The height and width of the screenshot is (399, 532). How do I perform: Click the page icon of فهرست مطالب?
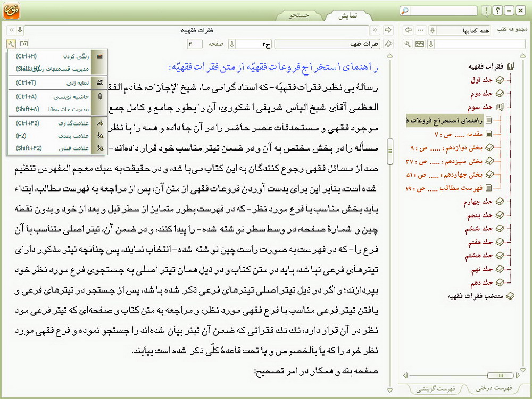pyautogui.click(x=488, y=188)
